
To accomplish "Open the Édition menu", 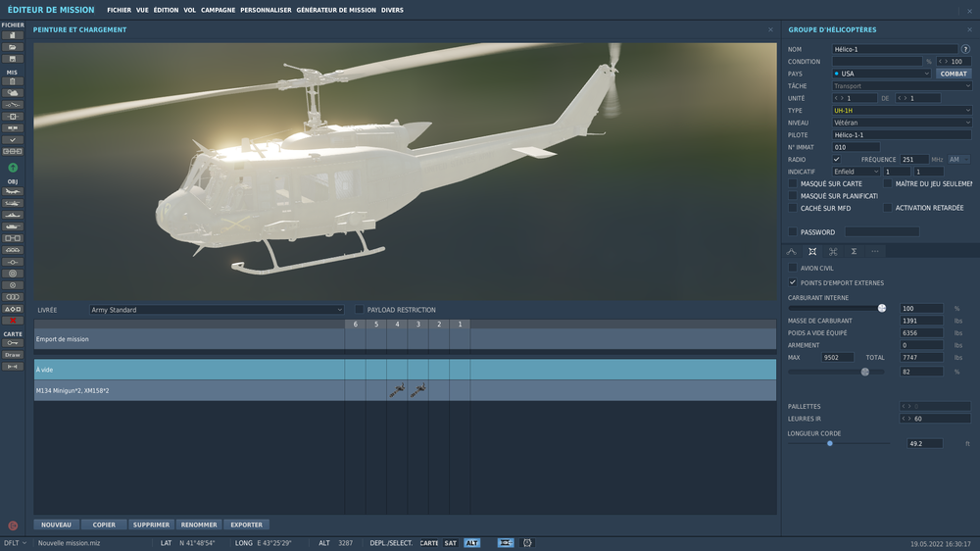I will pos(166,10).
